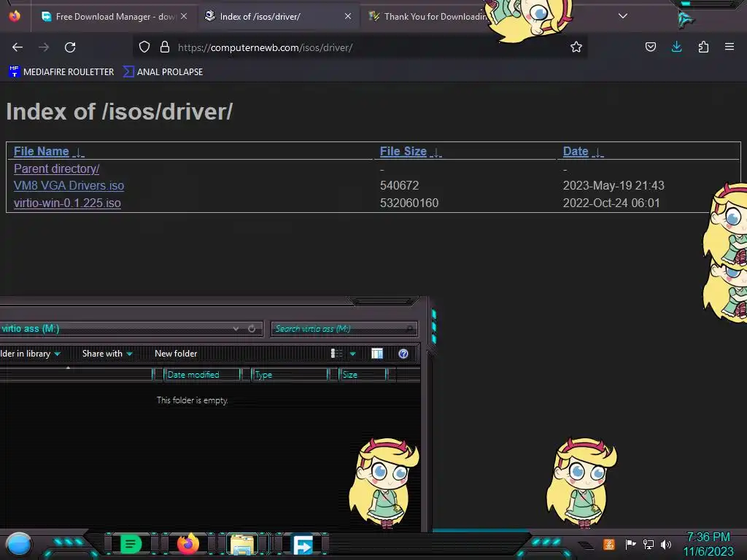747x560 pixels.
Task: Select the file size 532060160
Action: tap(409, 203)
